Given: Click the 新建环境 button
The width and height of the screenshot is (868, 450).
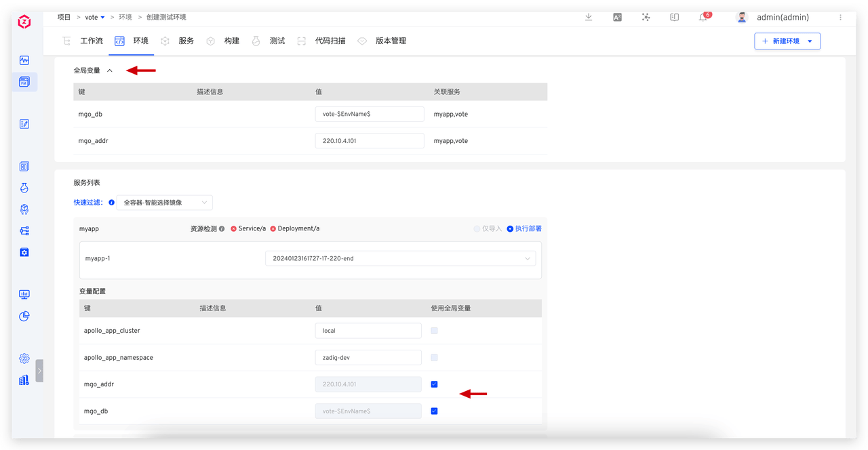Looking at the screenshot, I should click(787, 41).
